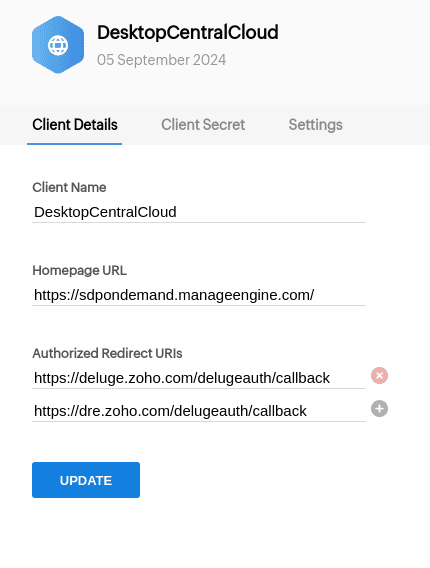The width and height of the screenshot is (430, 568).
Task: Edit the Homepage URL field
Action: 199,295
